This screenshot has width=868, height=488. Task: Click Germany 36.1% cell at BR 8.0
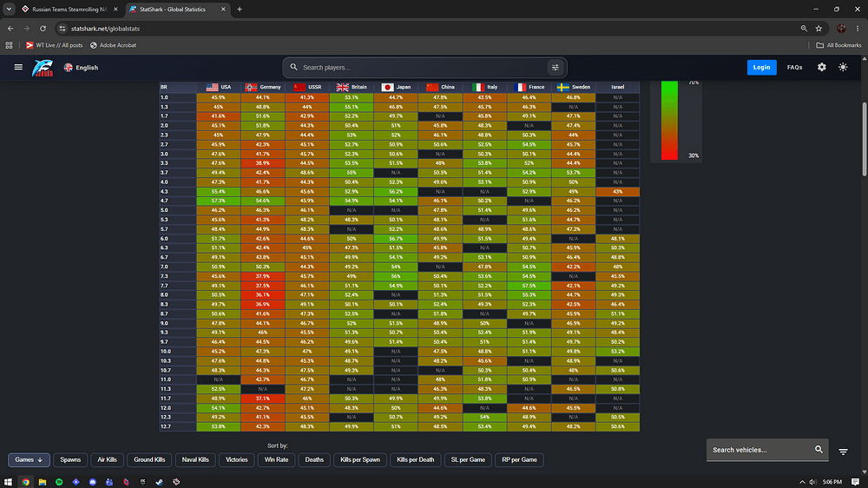click(x=263, y=294)
